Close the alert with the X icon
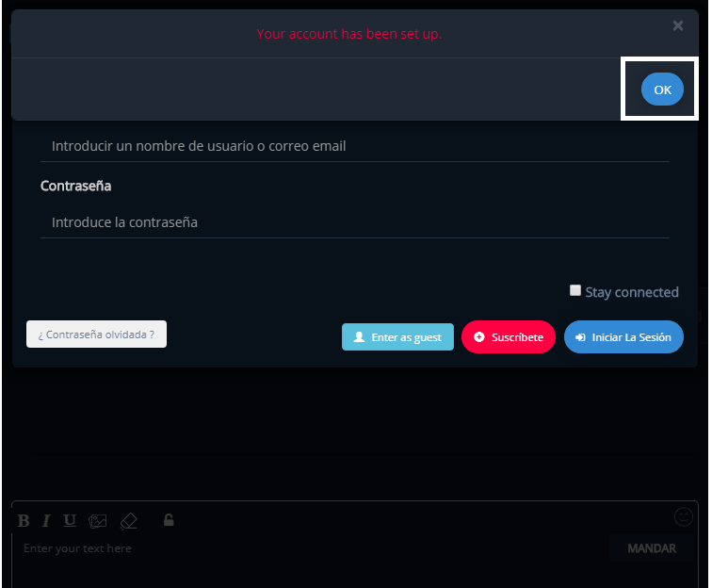Image resolution: width=712 pixels, height=588 pixels. (x=677, y=26)
